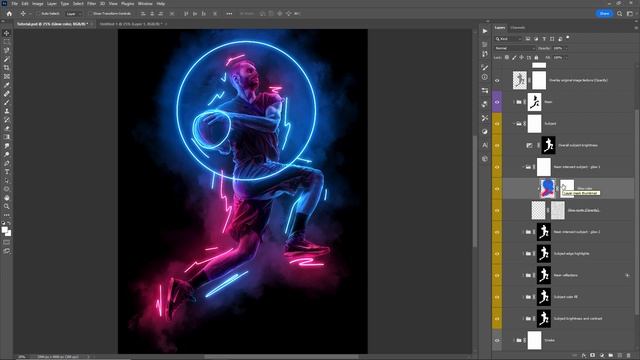Select the Hand tool
This screenshot has width=640, height=360.
click(x=7, y=198)
